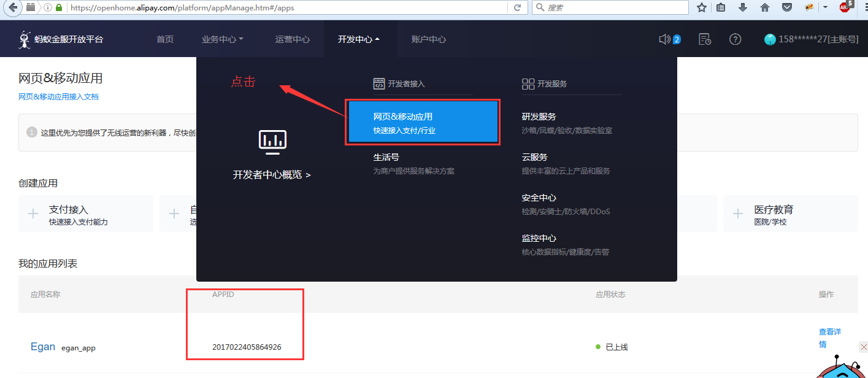Click the search magnifier icon

coord(539,7)
